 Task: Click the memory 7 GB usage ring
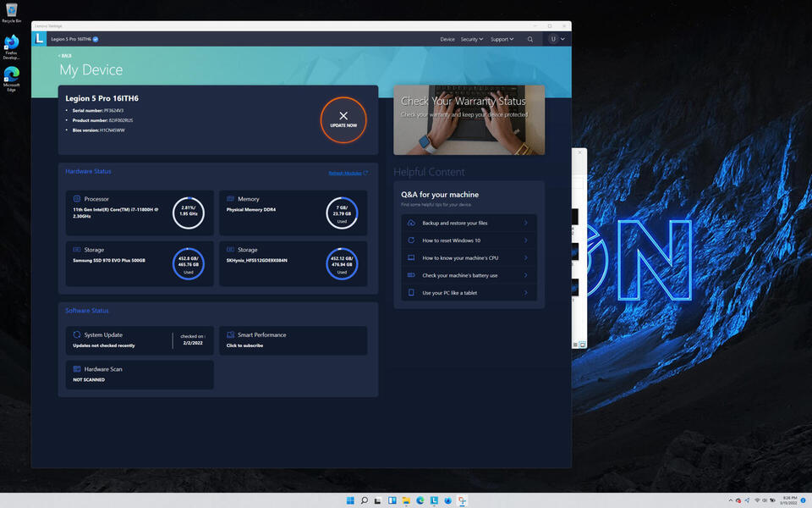342,213
